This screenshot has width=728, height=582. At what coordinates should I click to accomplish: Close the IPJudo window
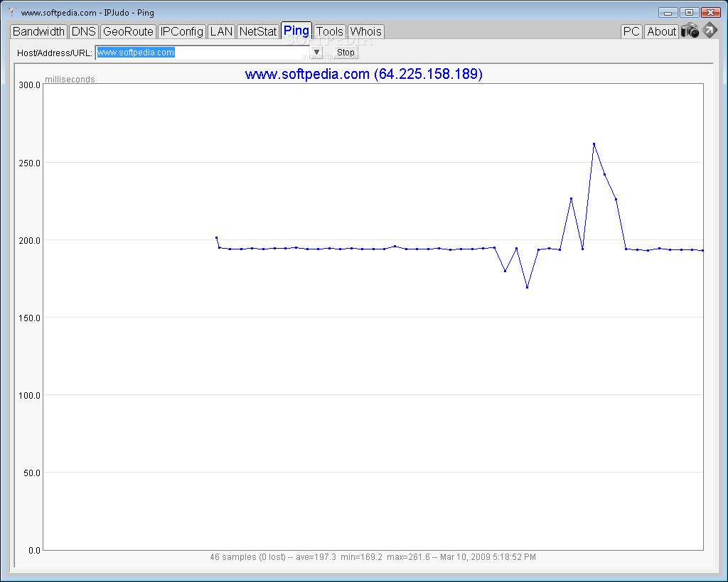pyautogui.click(x=711, y=13)
